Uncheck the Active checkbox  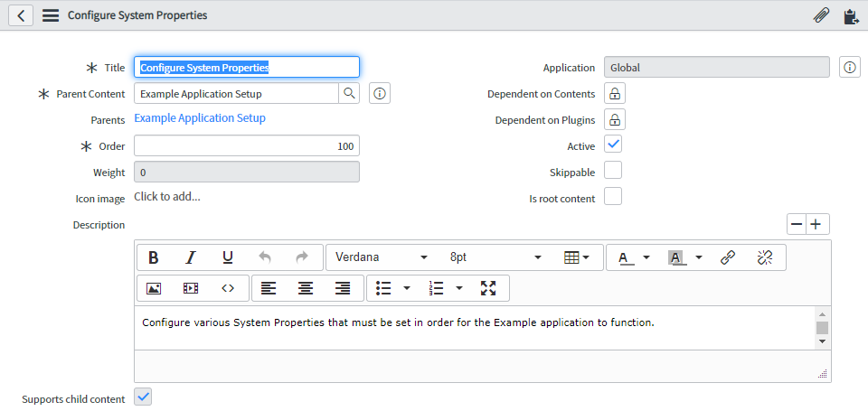[x=613, y=145]
